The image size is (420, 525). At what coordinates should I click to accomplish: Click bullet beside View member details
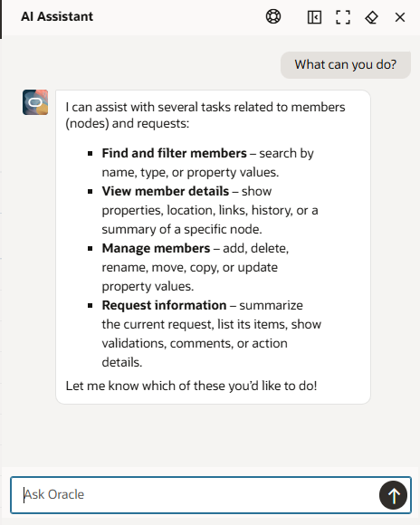pyautogui.click(x=91, y=192)
